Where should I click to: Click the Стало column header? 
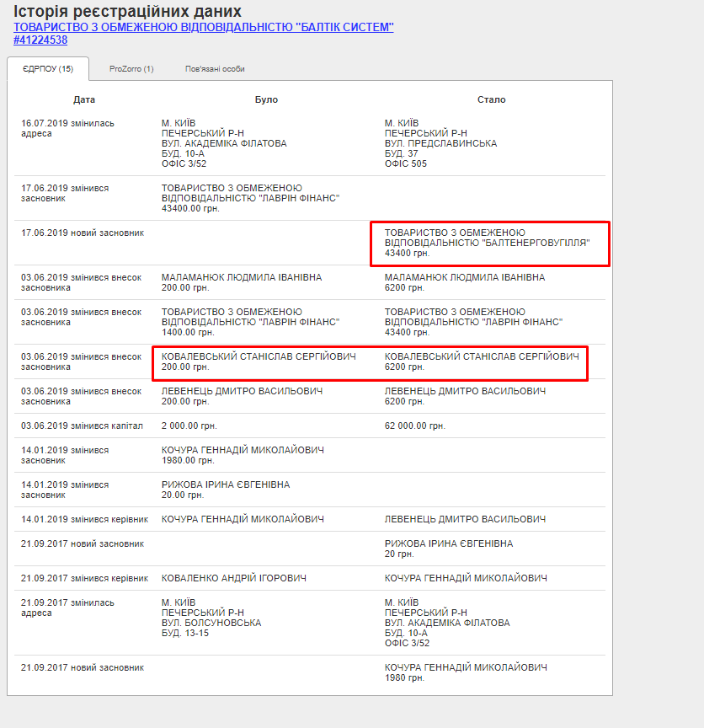click(492, 99)
